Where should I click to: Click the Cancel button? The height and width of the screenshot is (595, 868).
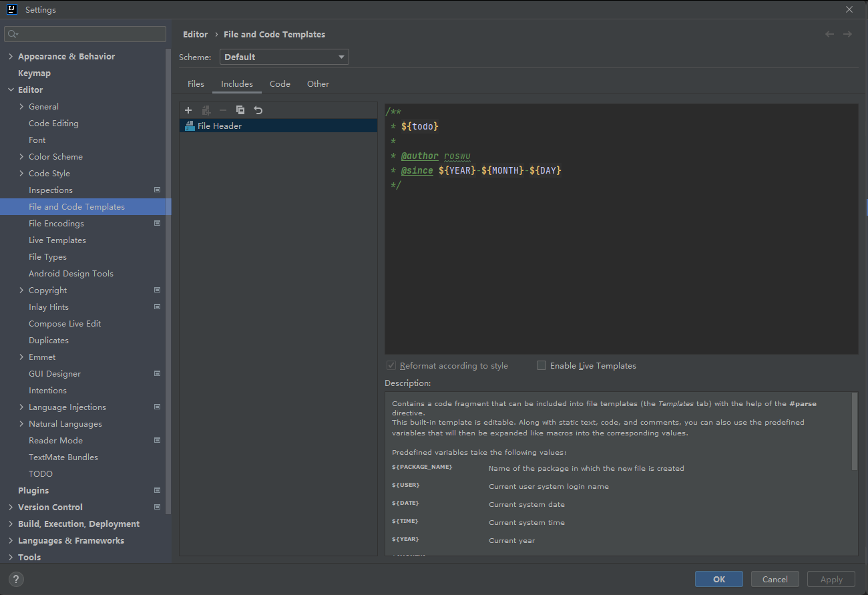775,579
